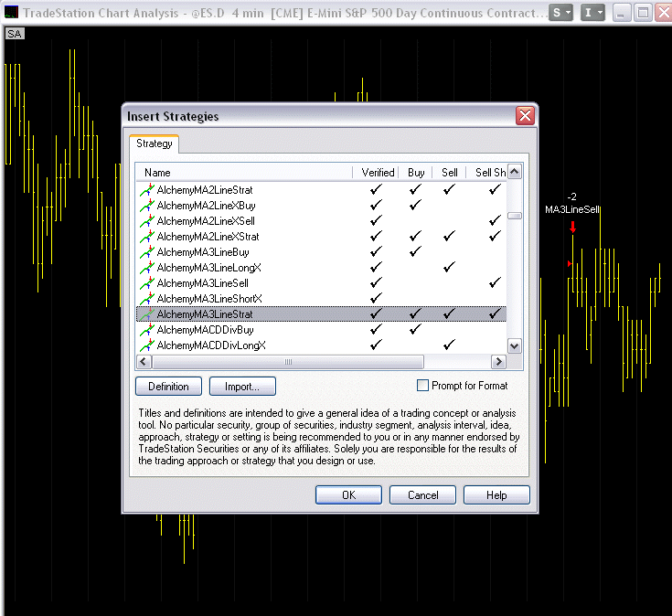Click the AlchemyMA3LineSell strategy icon
This screenshot has width=672, height=616.
pyautogui.click(x=146, y=283)
